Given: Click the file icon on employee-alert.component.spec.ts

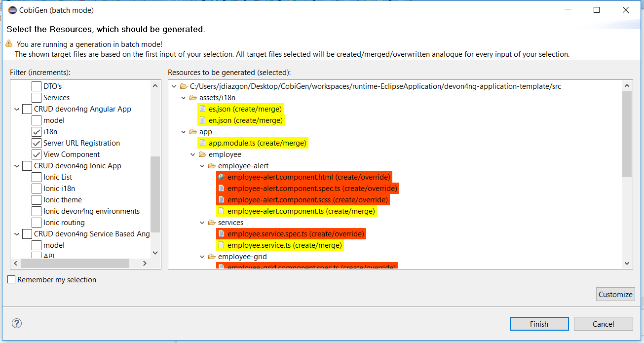Looking at the screenshot, I should pyautogui.click(x=220, y=188).
